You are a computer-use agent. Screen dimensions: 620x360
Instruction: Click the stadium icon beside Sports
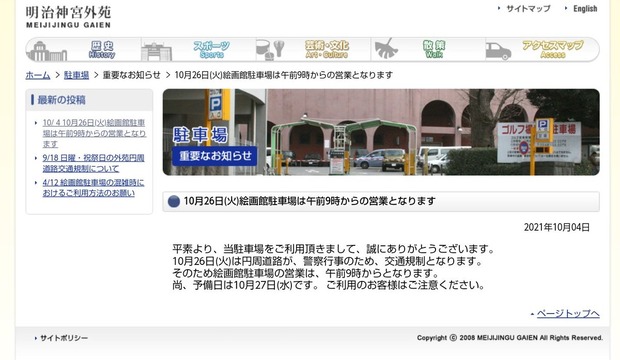pos(157,52)
